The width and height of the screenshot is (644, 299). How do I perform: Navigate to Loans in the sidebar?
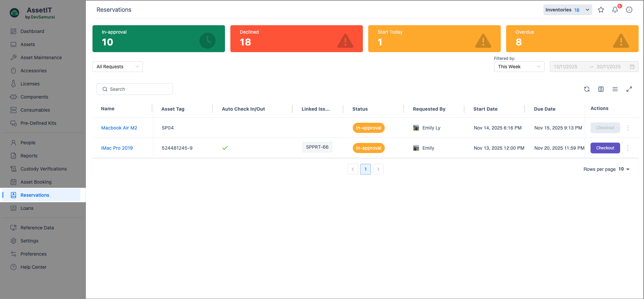pyautogui.click(x=27, y=208)
